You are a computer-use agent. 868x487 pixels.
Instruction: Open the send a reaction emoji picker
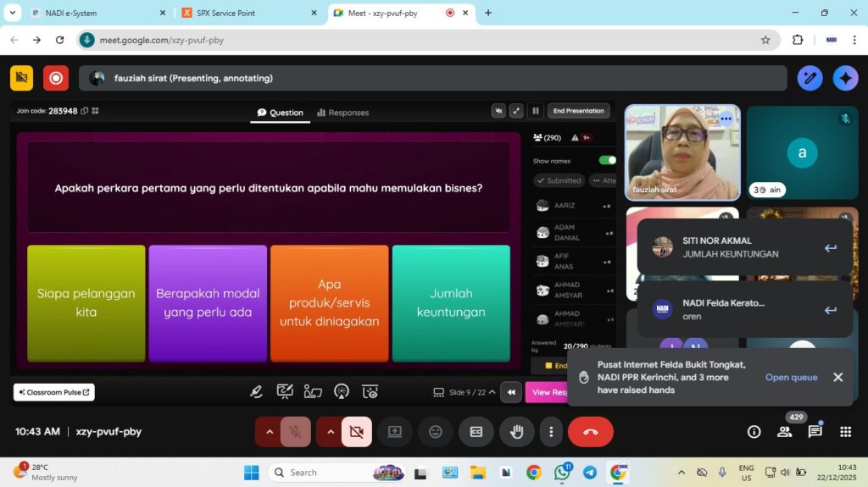tap(436, 432)
